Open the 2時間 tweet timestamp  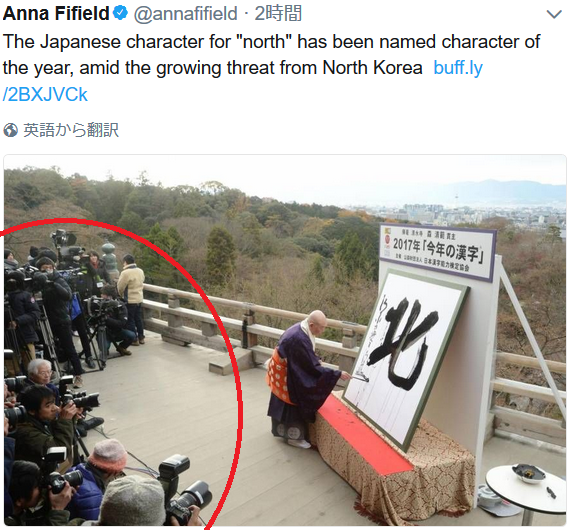tap(278, 13)
